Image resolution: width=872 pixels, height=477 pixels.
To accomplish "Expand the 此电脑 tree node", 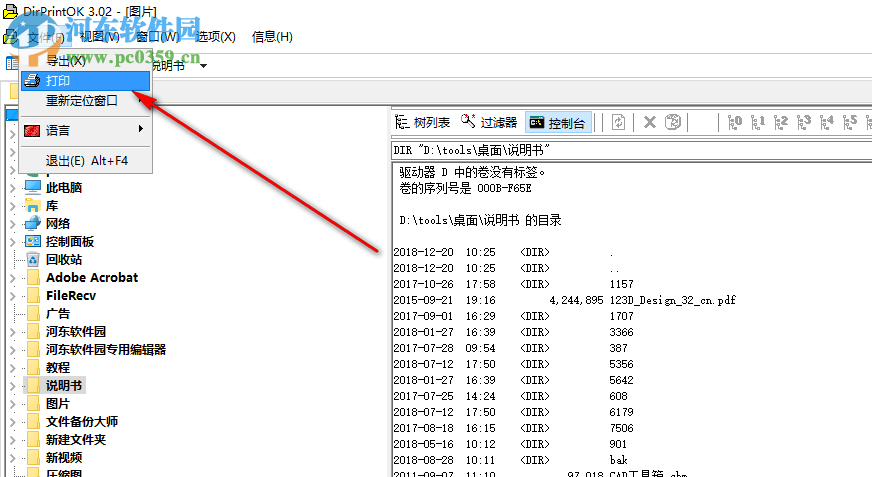I will [13, 188].
